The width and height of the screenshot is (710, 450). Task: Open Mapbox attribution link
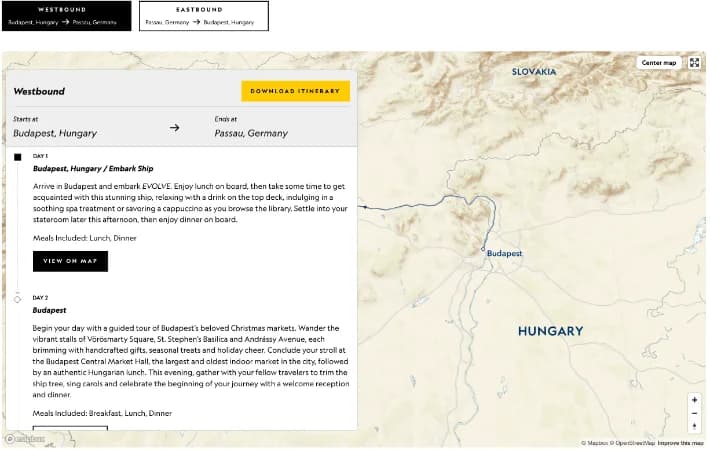pyautogui.click(x=595, y=443)
